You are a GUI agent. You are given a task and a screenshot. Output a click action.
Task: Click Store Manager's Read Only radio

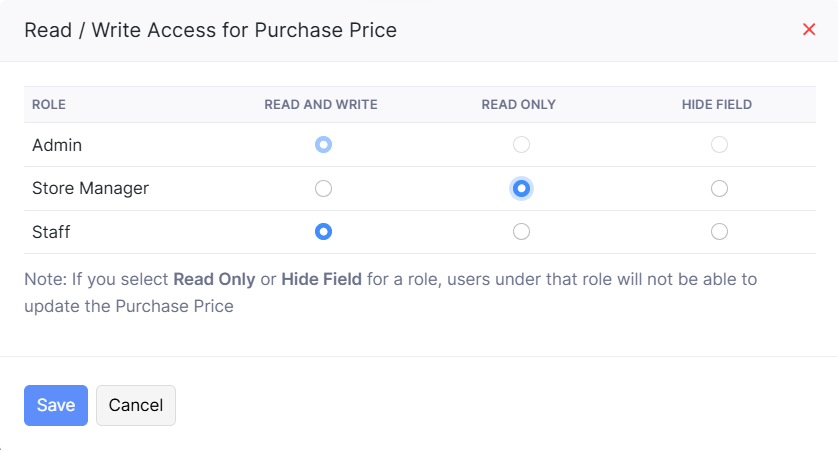pos(521,188)
